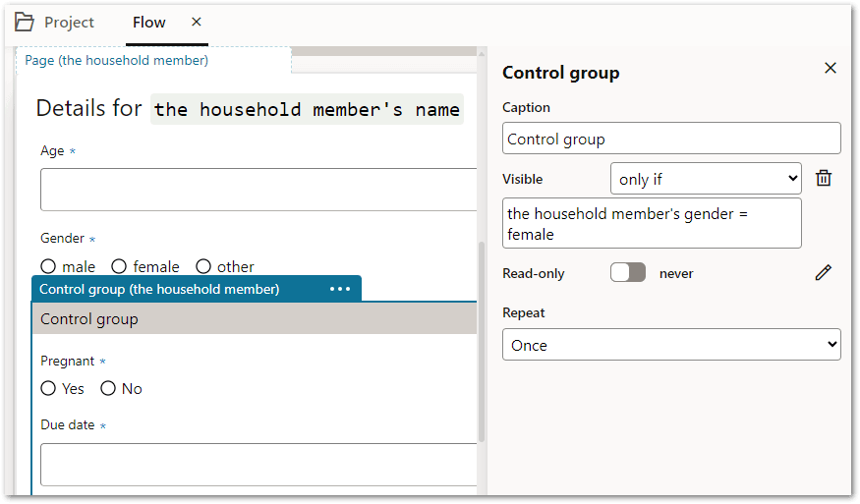
Task: Click the 'Details for' heading text
Action: pos(88,108)
